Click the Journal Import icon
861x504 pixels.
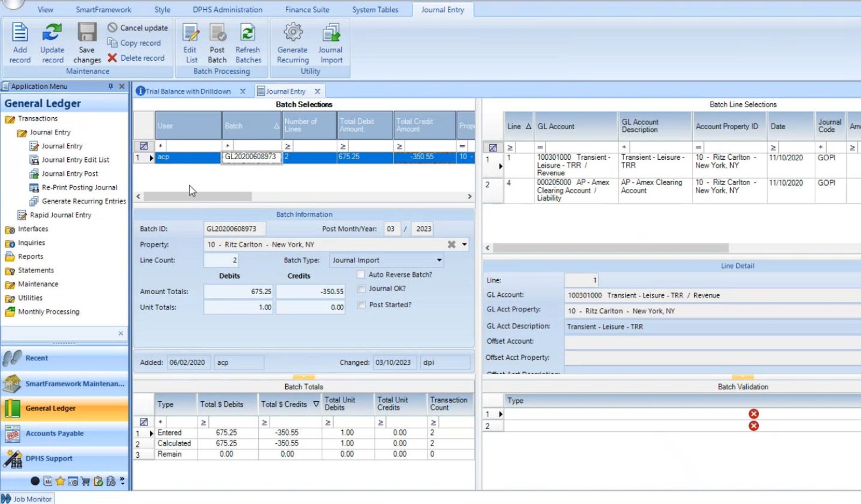click(x=331, y=33)
